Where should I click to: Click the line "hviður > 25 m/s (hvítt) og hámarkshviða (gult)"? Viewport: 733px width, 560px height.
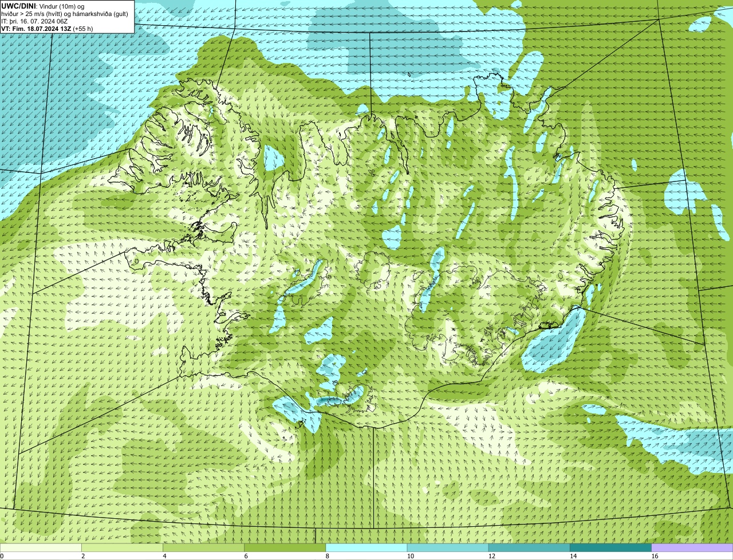coord(65,14)
